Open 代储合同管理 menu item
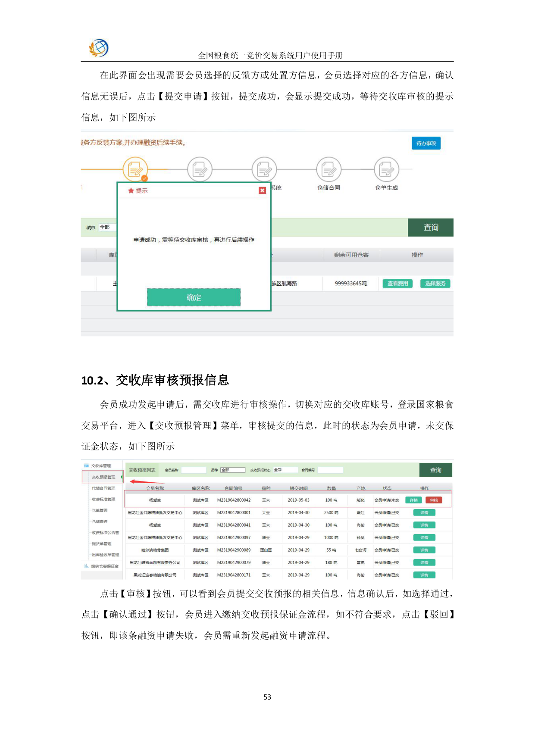 (103, 488)
